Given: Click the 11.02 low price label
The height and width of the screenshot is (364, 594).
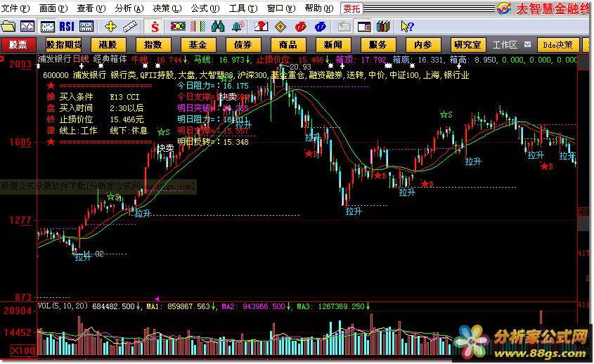Looking at the screenshot, I should pos(93,254).
